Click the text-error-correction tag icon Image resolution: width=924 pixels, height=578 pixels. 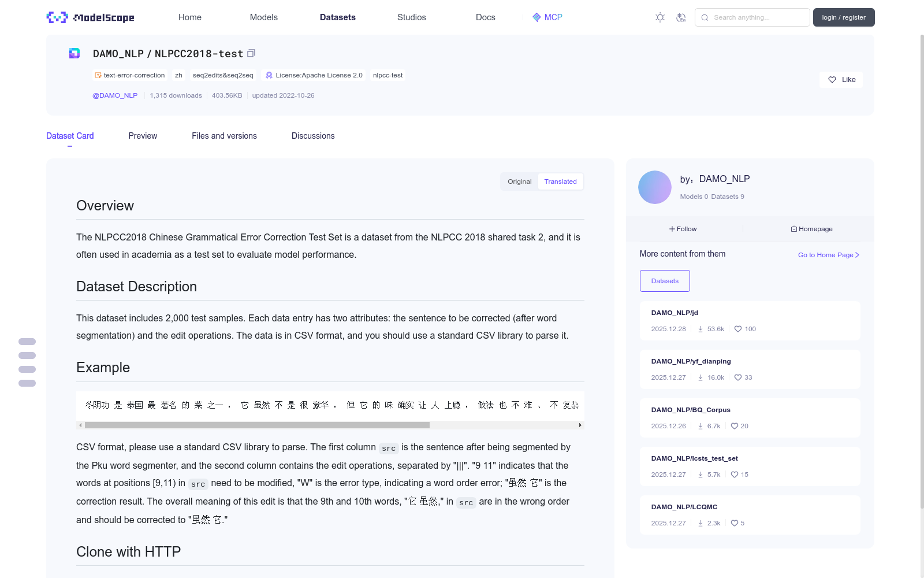(x=98, y=75)
